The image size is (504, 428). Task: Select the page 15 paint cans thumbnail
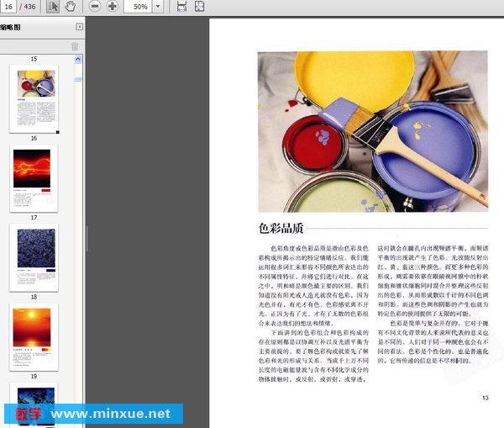click(34, 98)
